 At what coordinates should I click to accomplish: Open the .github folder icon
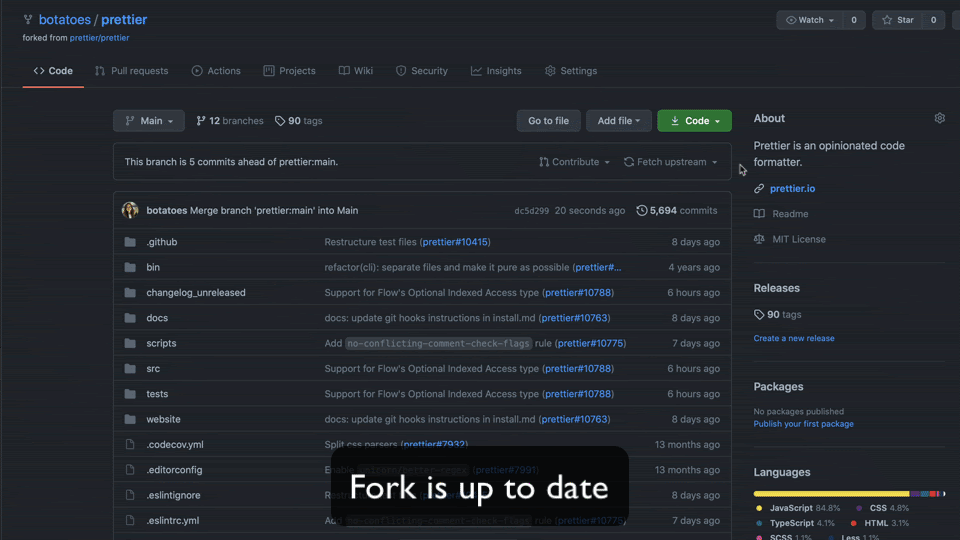pos(130,242)
